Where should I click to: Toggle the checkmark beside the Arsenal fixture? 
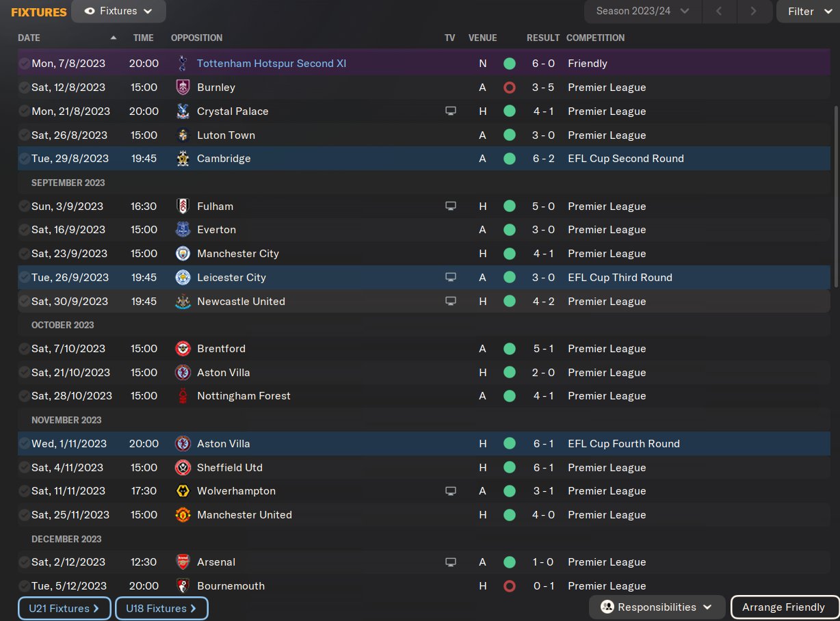tap(24, 562)
